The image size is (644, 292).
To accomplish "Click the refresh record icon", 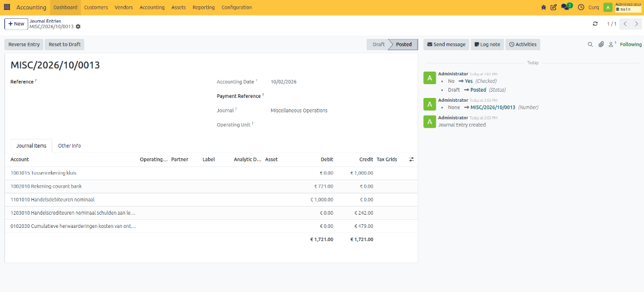I will 595,24.
